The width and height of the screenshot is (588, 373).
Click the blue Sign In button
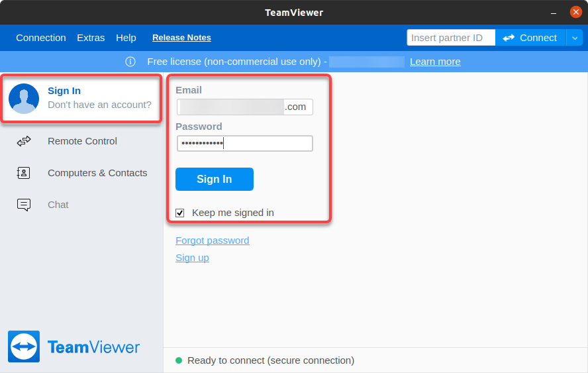point(215,180)
